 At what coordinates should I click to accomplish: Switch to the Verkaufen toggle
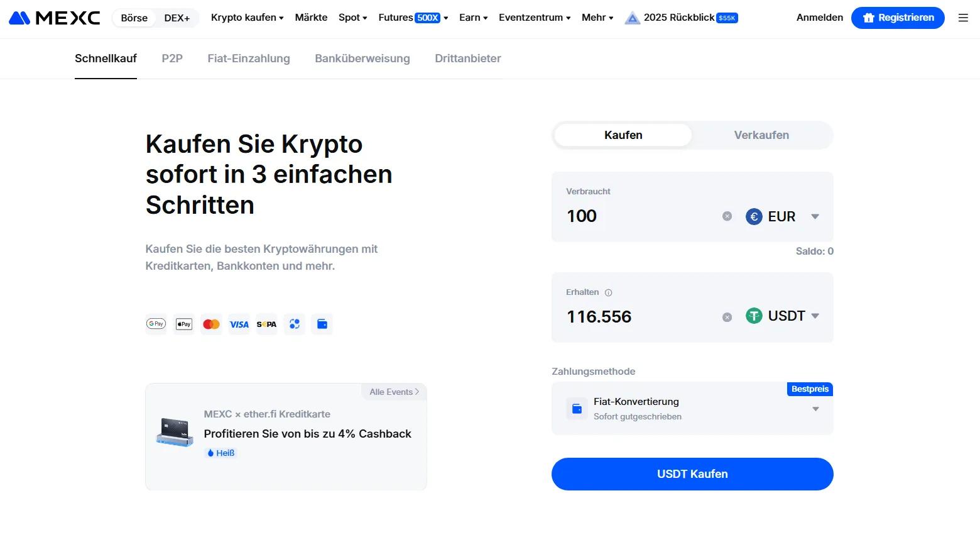(x=761, y=135)
